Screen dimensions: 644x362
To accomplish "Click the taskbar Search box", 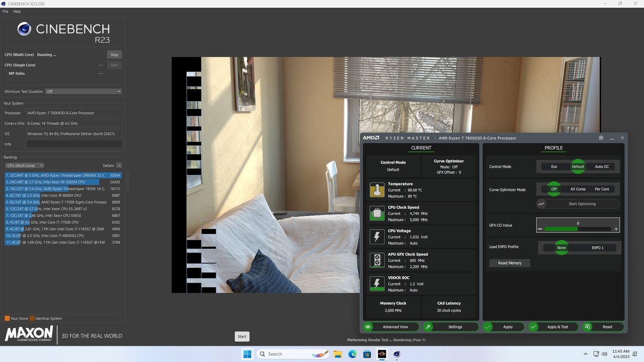I will click(x=293, y=354).
